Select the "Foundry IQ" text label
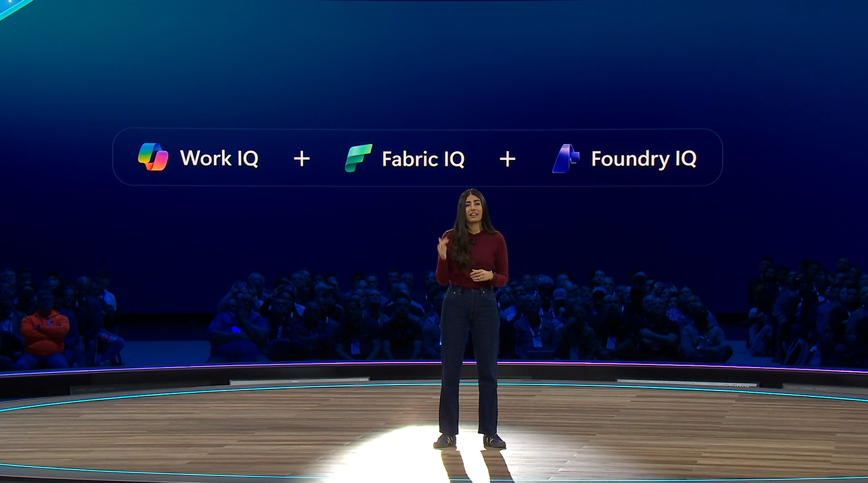Screen dimensions: 868x483 point(643,159)
